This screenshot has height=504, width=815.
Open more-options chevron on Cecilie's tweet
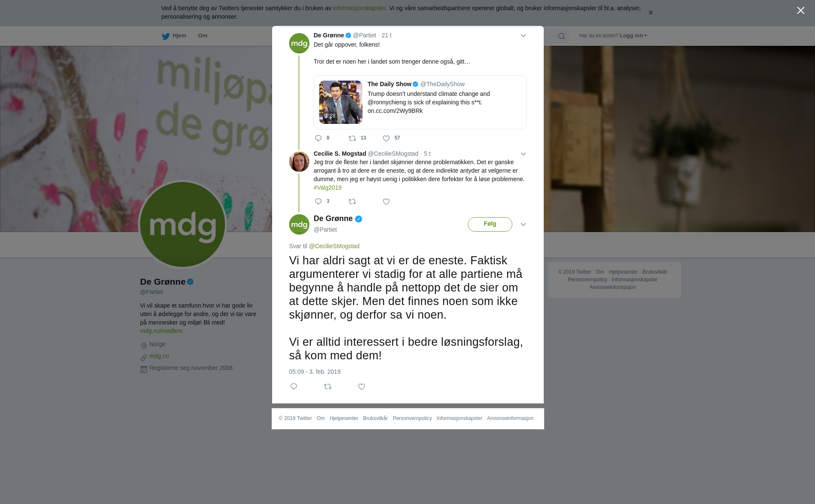tap(523, 154)
